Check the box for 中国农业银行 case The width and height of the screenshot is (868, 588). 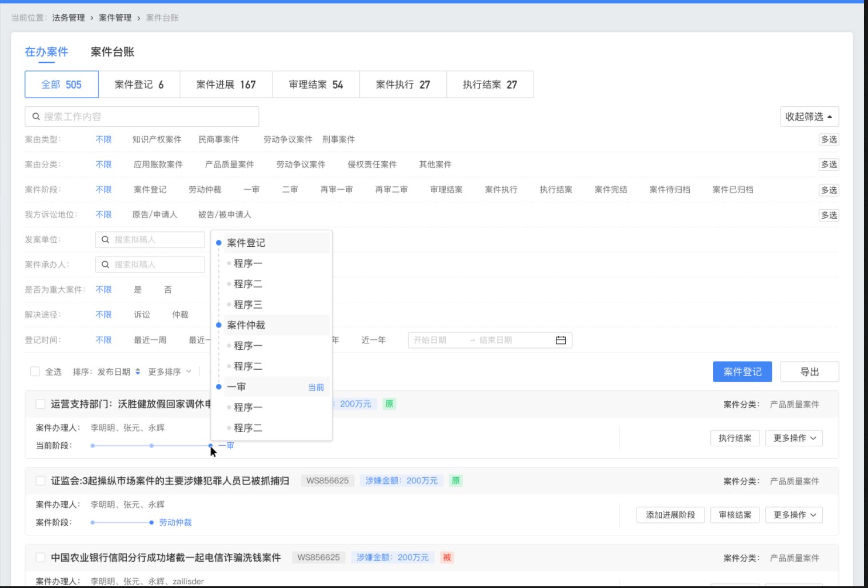41,557
